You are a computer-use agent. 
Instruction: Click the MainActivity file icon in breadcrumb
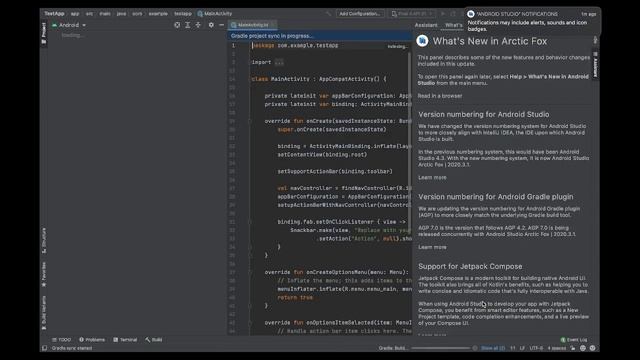200,13
